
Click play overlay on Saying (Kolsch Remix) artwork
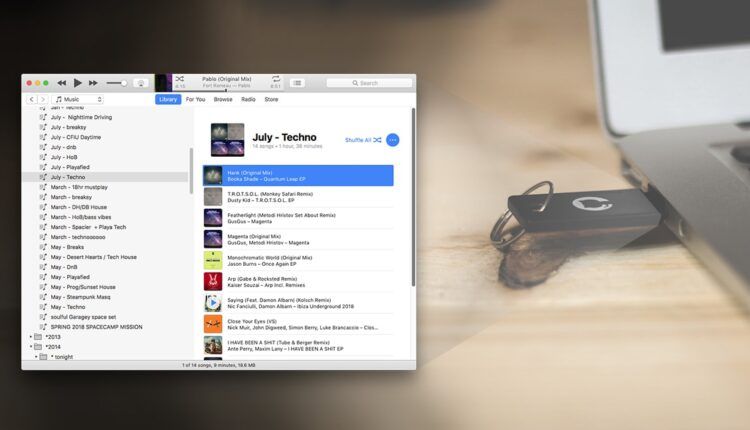pyautogui.click(x=213, y=303)
